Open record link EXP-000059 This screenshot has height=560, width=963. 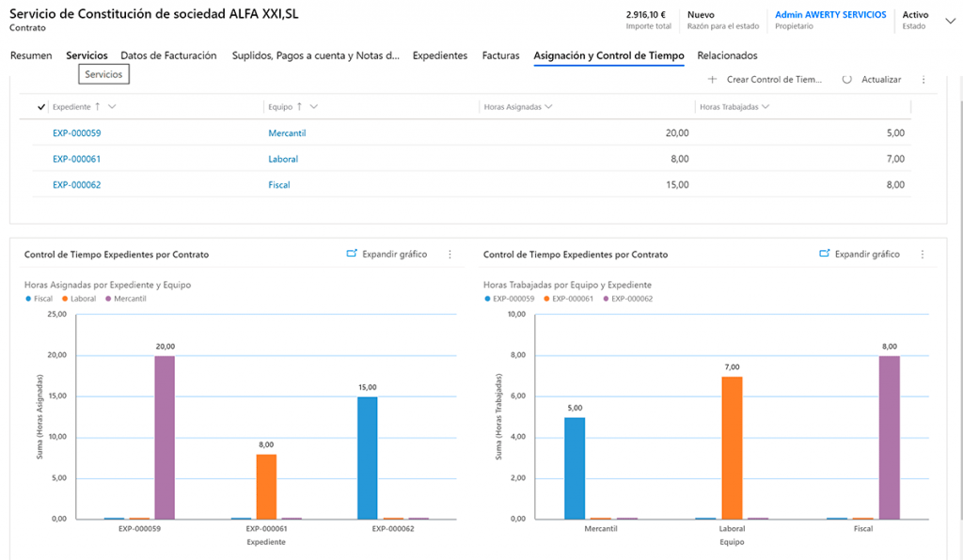point(76,132)
